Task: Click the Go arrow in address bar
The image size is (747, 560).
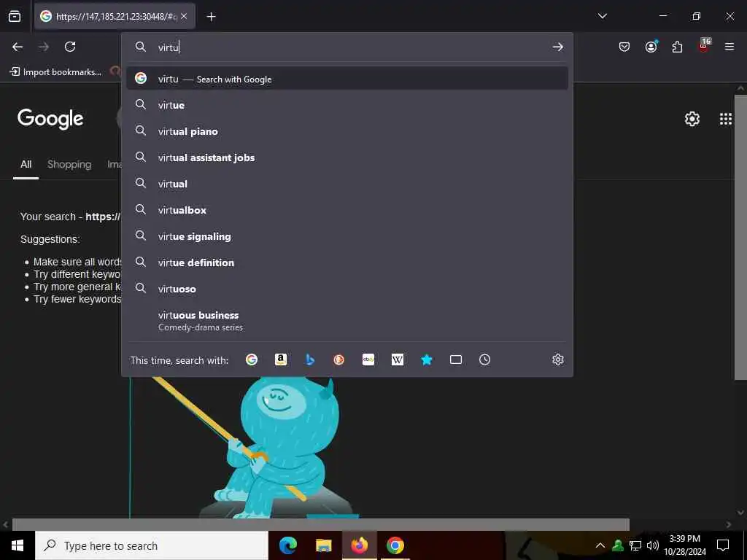Action: (x=557, y=47)
